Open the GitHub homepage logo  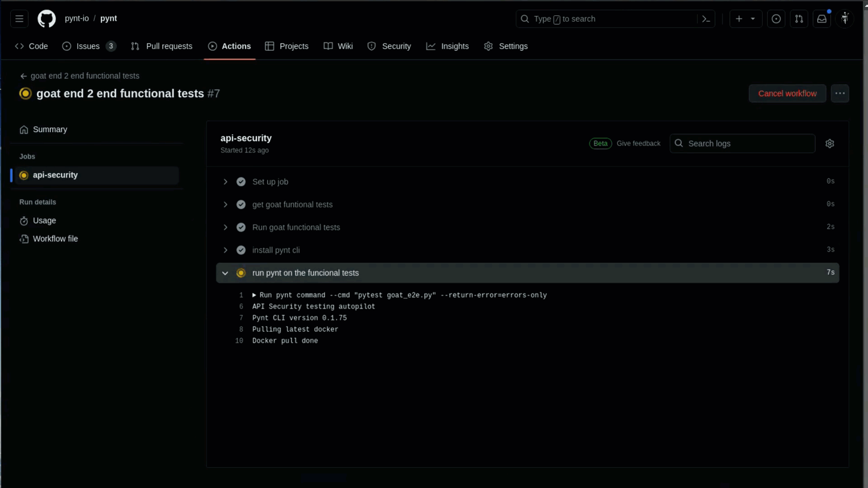[47, 19]
